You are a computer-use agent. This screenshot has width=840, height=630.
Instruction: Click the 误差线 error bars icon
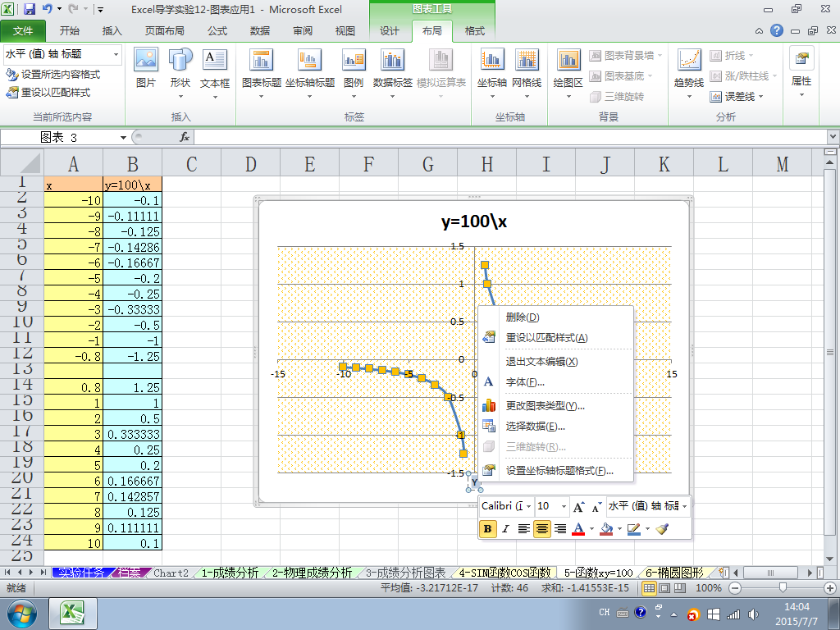pos(715,97)
